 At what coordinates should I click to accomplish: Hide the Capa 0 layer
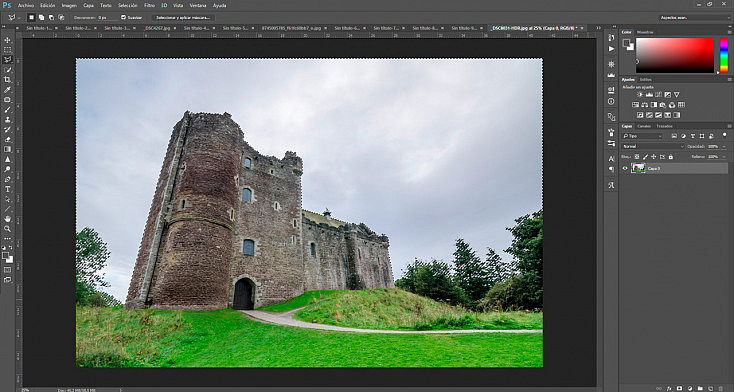click(x=624, y=168)
